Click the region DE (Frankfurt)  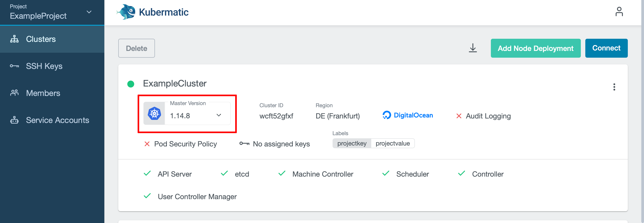[338, 116]
